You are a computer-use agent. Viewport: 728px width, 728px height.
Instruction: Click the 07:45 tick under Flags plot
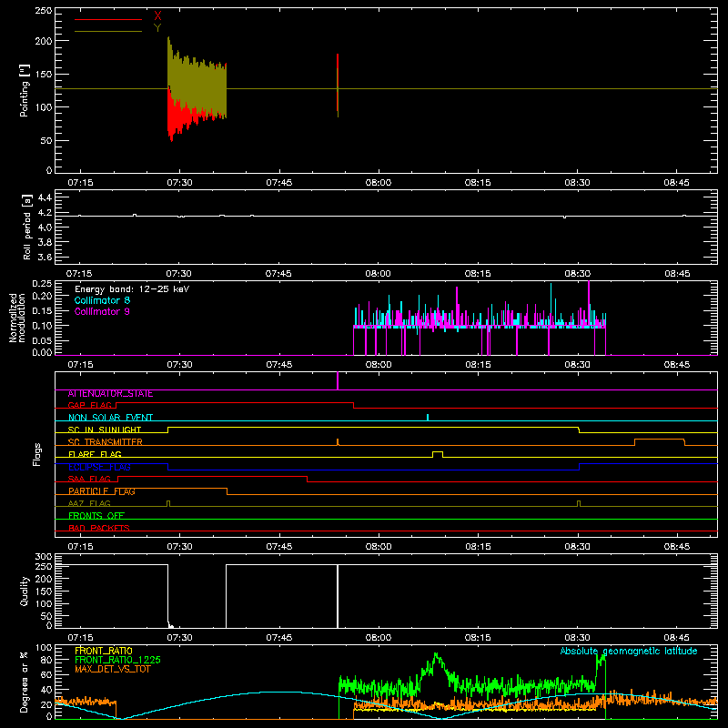tap(279, 547)
